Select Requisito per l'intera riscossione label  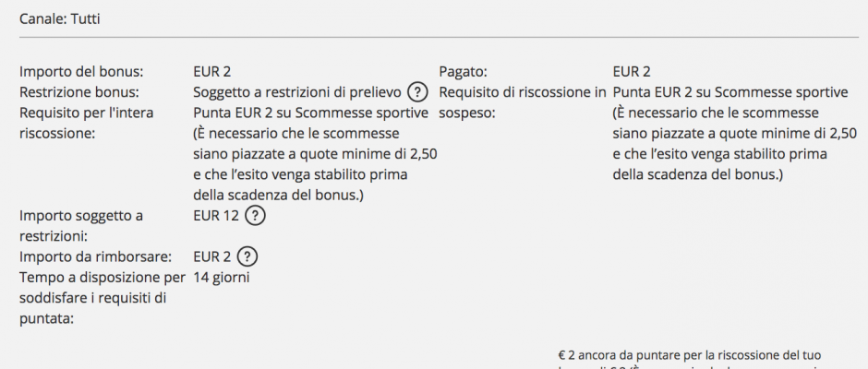click(87, 124)
